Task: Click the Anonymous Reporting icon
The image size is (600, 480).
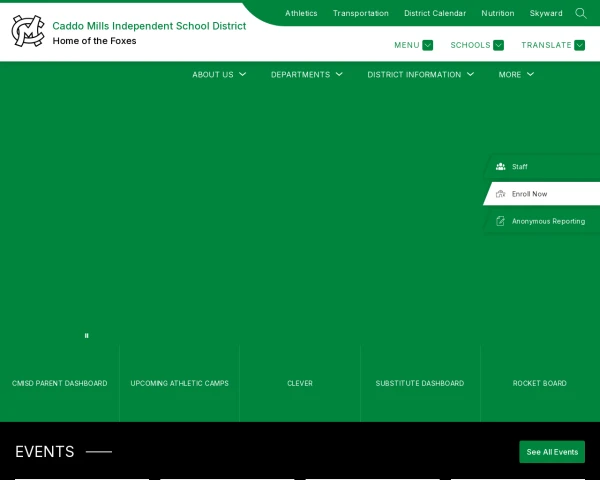Action: point(500,221)
